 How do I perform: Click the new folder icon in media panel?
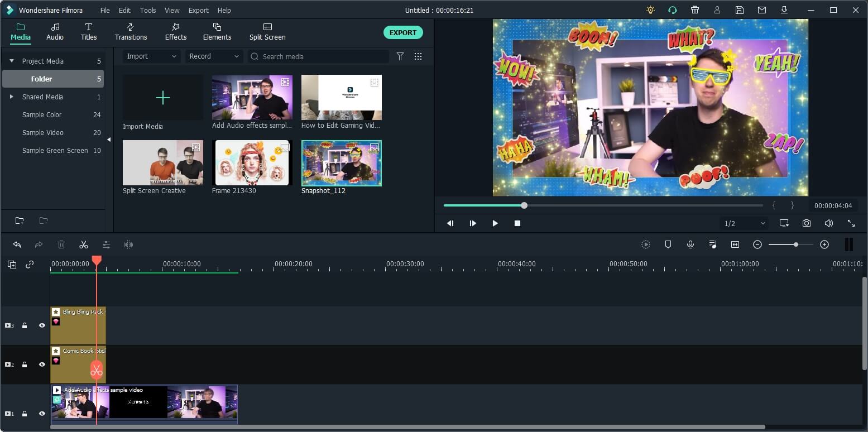coord(20,220)
